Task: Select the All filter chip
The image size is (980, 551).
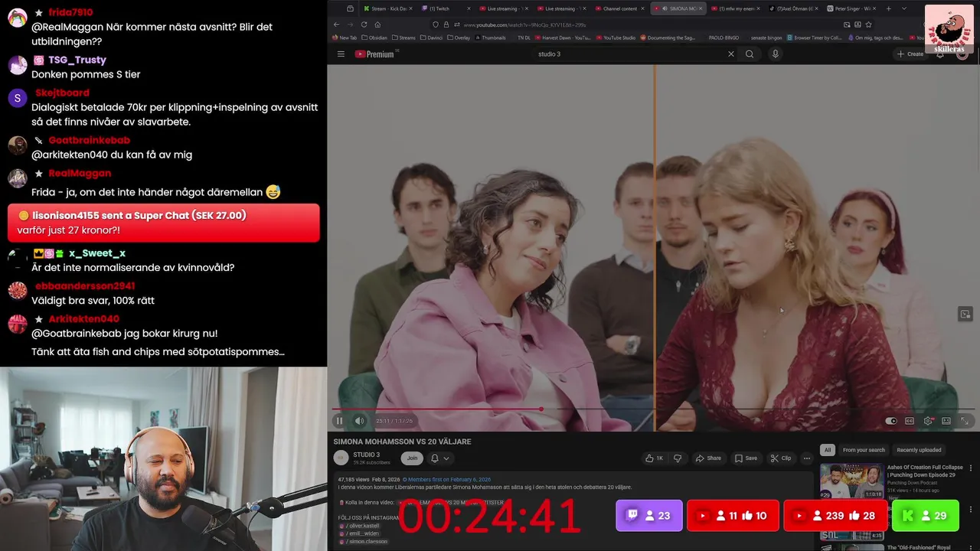Action: coord(827,450)
